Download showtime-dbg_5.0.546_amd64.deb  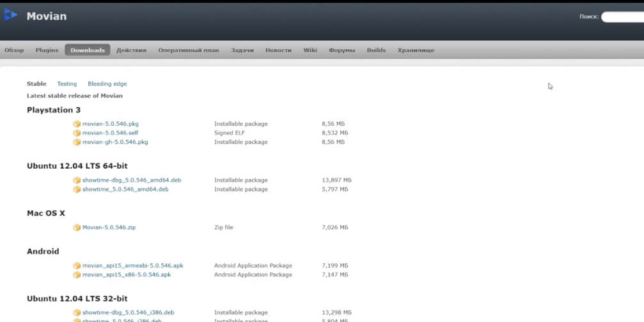pos(132,180)
